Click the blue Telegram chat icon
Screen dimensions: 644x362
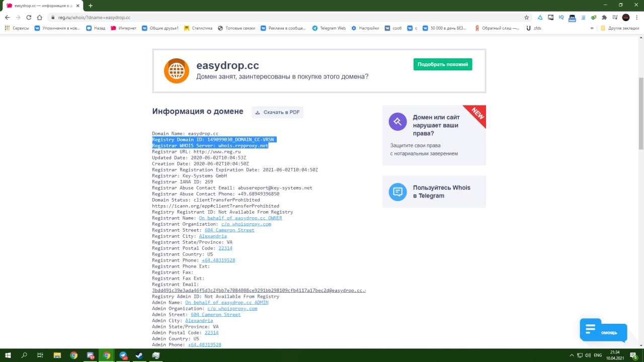397,192
